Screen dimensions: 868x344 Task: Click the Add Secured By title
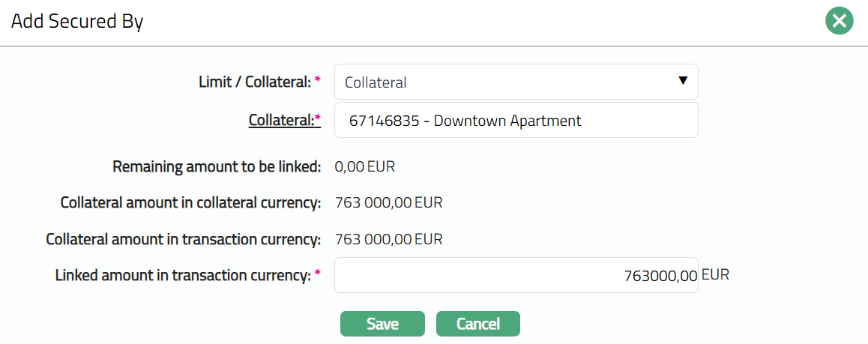[77, 22]
